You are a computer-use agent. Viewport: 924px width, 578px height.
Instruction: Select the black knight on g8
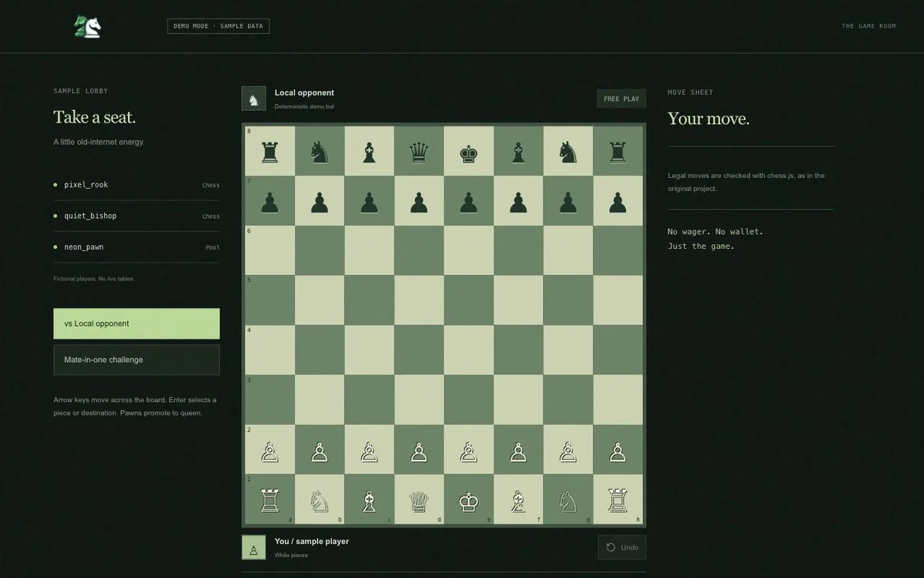tap(568, 151)
